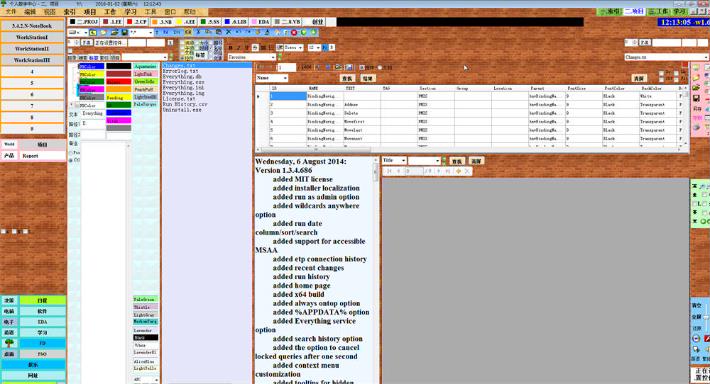This screenshot has height=384, width=710.
Task: Click the WorkStationIII sidebar button
Action: [x=32, y=60]
